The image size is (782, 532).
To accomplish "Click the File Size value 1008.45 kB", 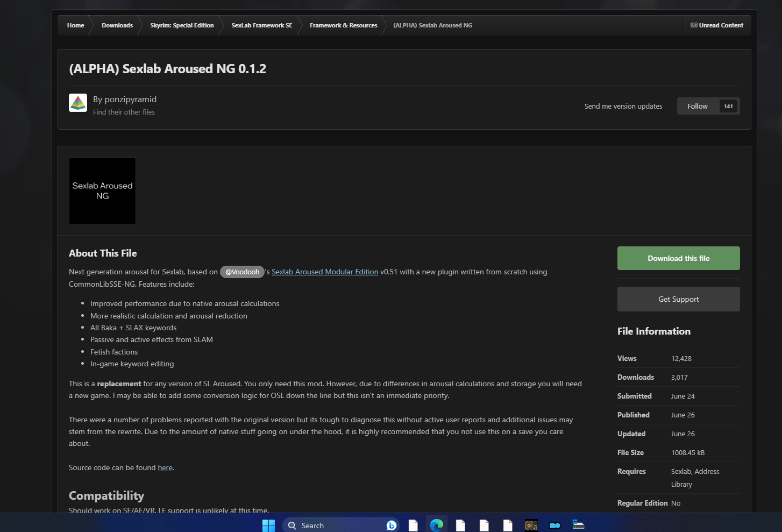I will [688, 452].
